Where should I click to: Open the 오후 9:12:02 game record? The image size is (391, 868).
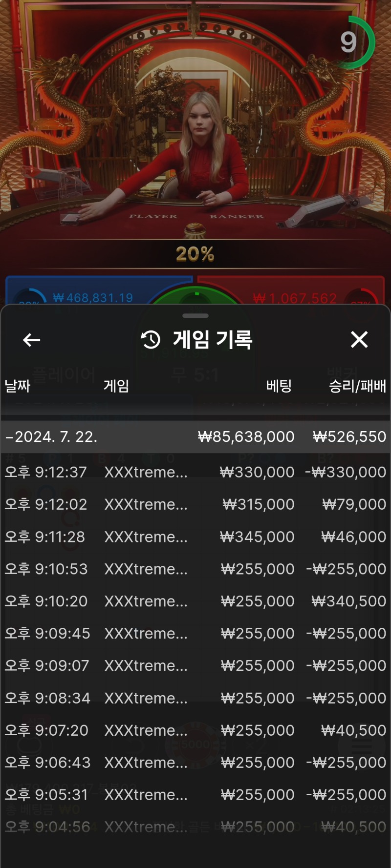(195, 504)
